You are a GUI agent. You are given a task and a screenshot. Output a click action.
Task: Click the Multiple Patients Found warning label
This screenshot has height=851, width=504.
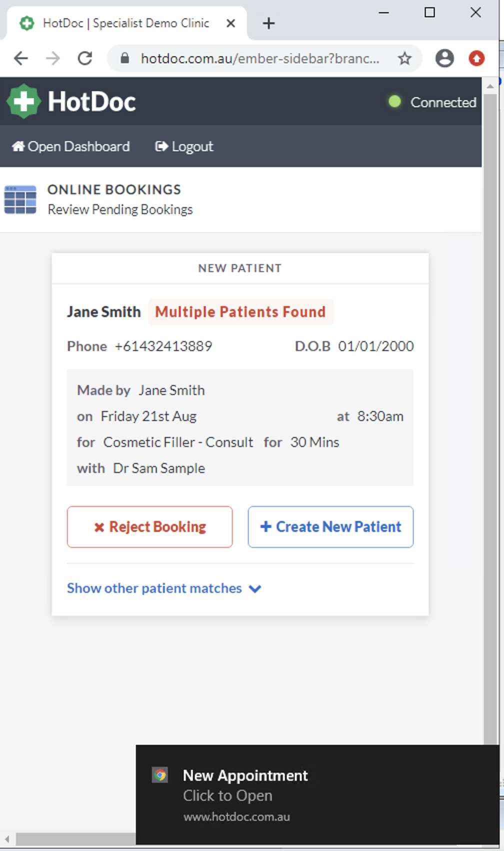(240, 312)
